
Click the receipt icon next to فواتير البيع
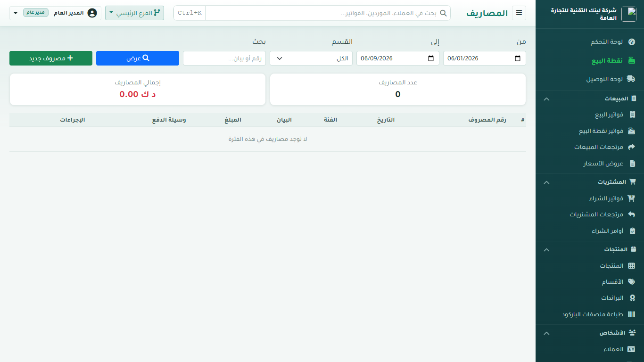pyautogui.click(x=633, y=115)
